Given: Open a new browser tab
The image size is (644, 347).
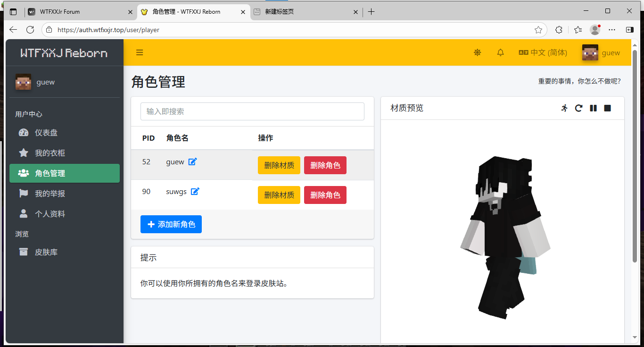Looking at the screenshot, I should [x=372, y=12].
